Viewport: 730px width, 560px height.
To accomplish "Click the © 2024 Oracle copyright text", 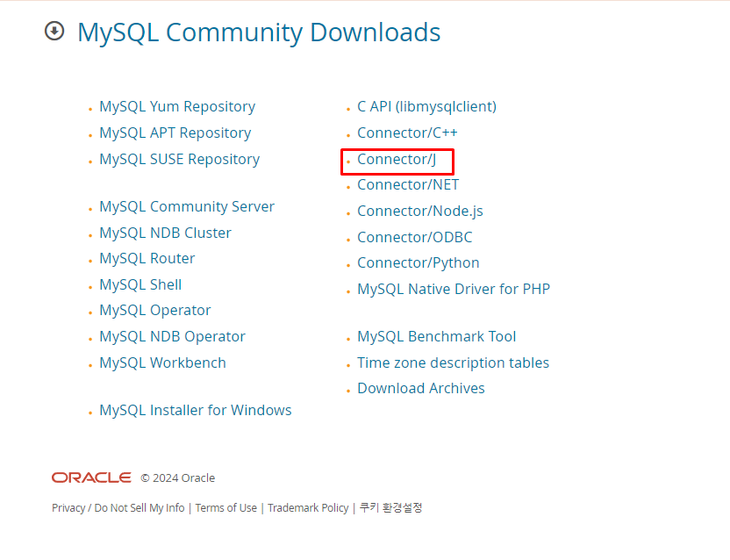I will [x=178, y=478].
